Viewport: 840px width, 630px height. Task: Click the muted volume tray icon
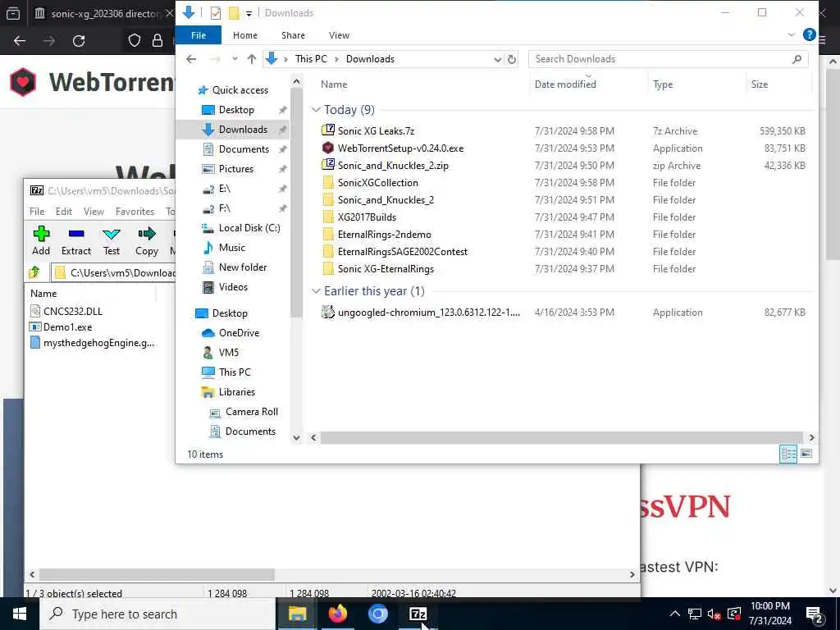pos(714,614)
